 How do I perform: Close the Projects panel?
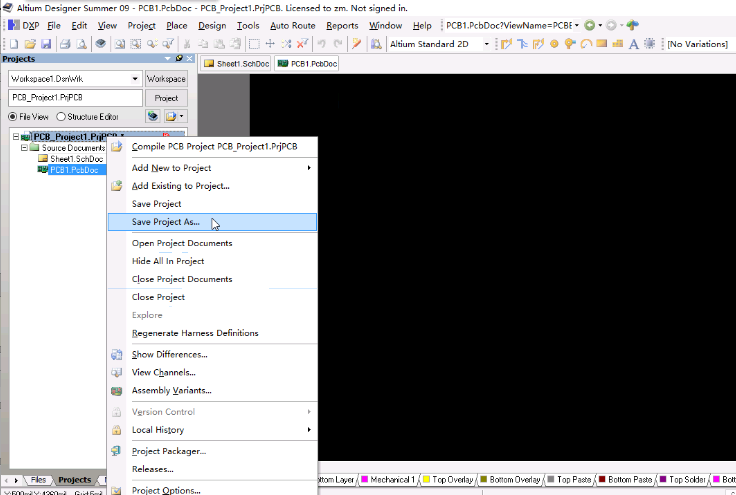[190, 59]
